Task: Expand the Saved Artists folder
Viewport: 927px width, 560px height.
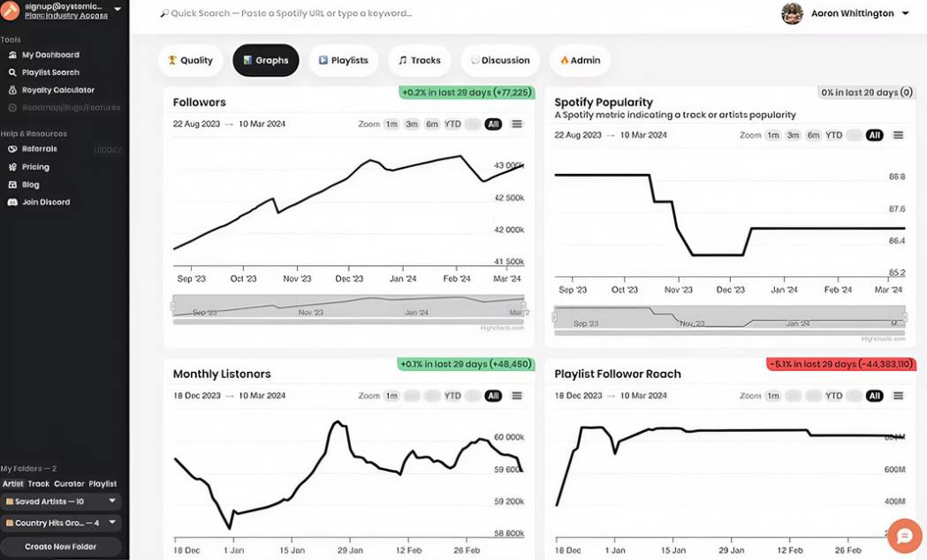Action: click(x=112, y=501)
